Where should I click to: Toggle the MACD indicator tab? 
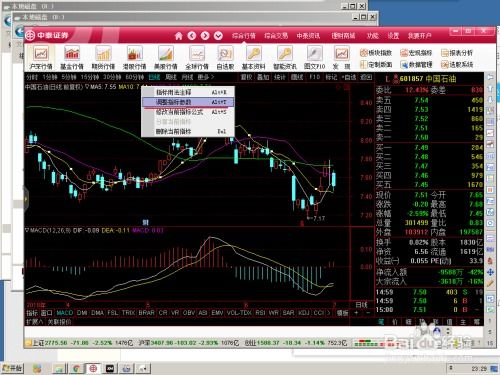[64, 313]
